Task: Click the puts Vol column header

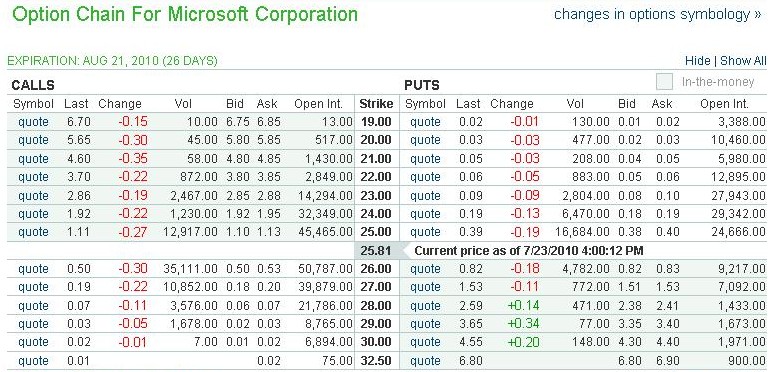Action: [x=575, y=104]
